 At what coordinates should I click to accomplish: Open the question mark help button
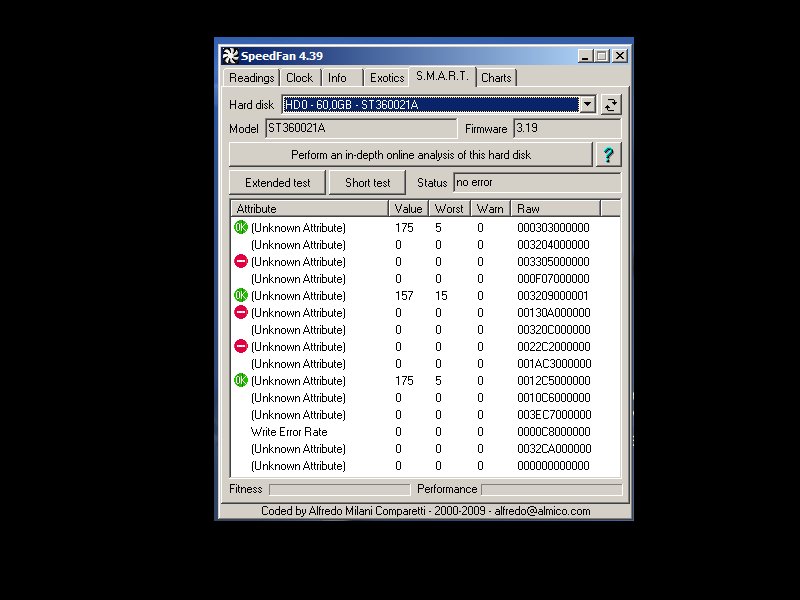[608, 155]
